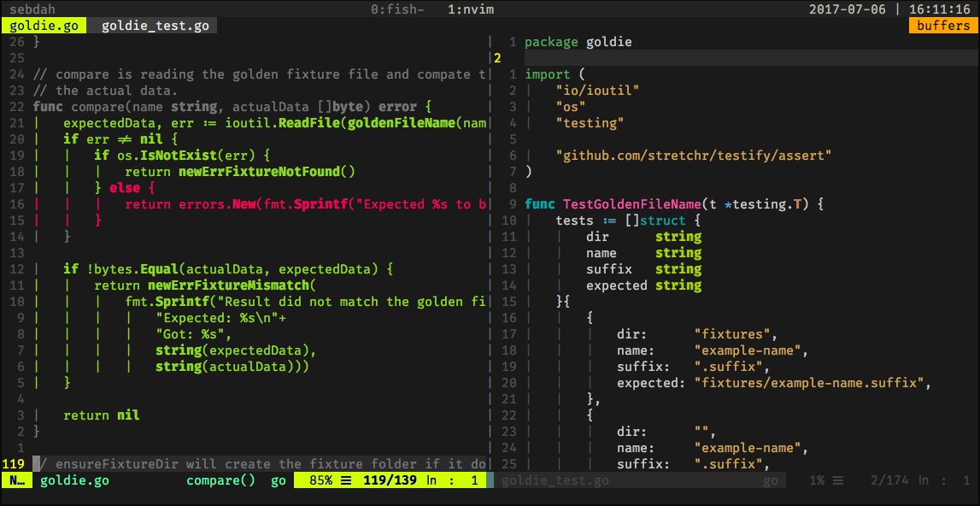Image resolution: width=980 pixels, height=506 pixels.
Task: Click the 119/139 line counter
Action: (390, 480)
